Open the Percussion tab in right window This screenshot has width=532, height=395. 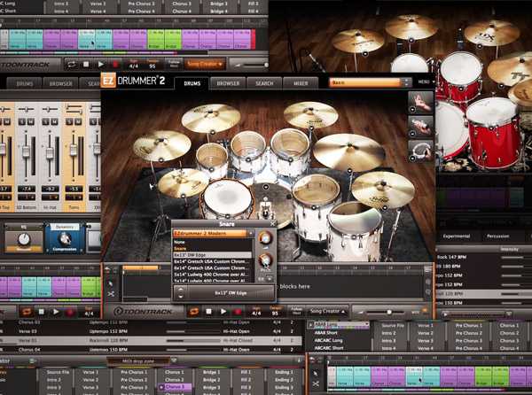tap(497, 236)
